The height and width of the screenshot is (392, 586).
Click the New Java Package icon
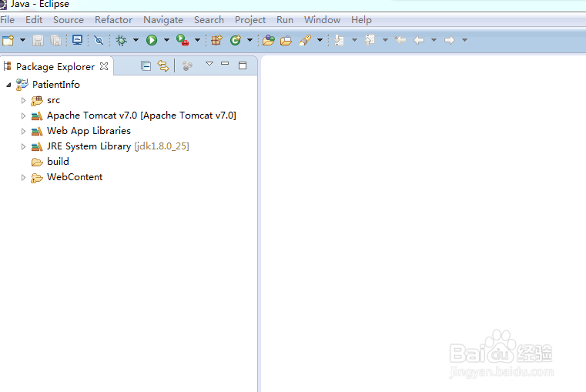(216, 40)
